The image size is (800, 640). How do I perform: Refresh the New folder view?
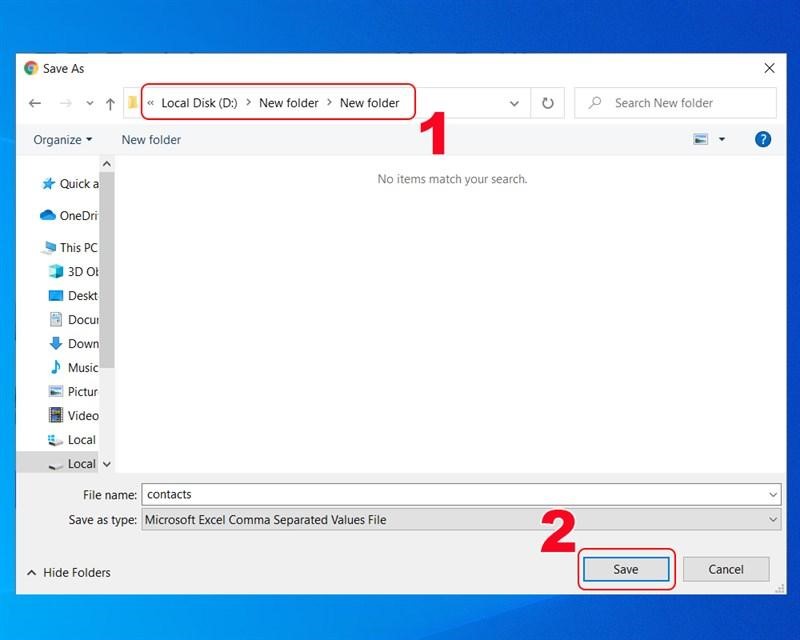pos(547,103)
